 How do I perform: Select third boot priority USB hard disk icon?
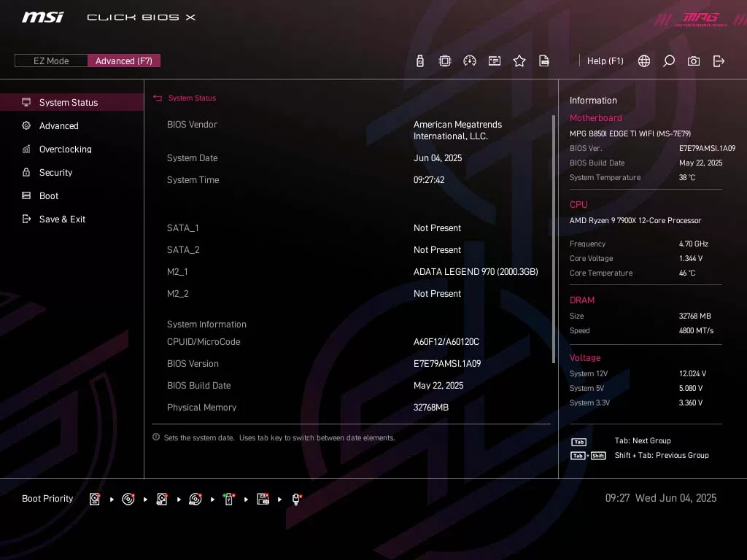click(x=162, y=499)
